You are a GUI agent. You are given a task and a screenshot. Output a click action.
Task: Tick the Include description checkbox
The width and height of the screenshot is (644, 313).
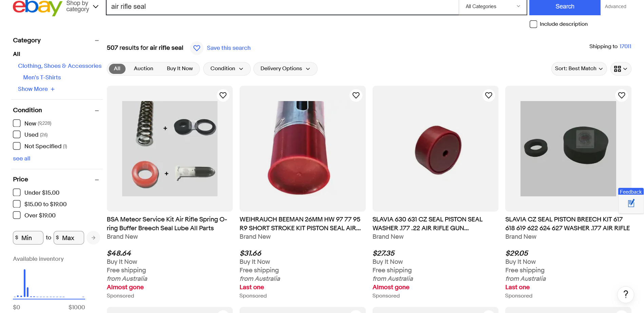(x=533, y=24)
